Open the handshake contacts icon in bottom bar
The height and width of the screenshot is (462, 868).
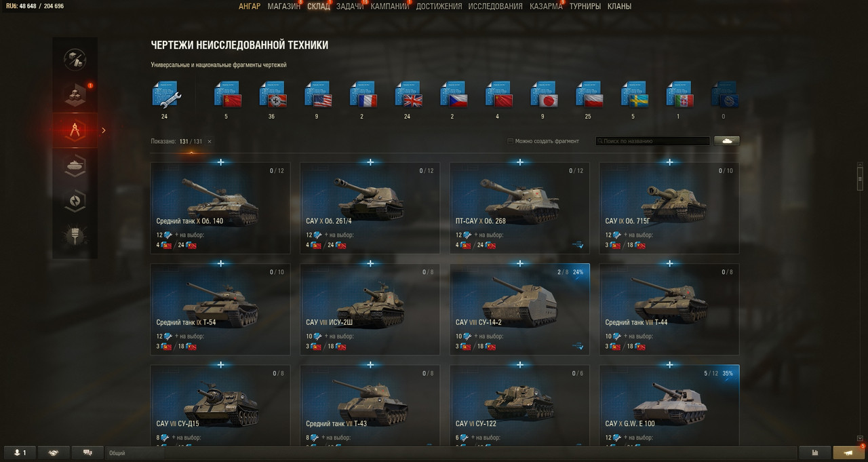(x=54, y=453)
